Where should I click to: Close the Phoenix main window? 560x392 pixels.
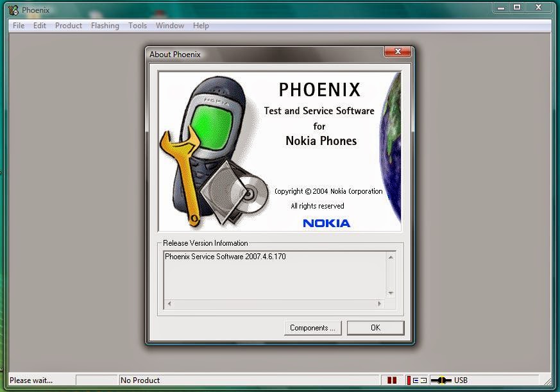point(539,8)
